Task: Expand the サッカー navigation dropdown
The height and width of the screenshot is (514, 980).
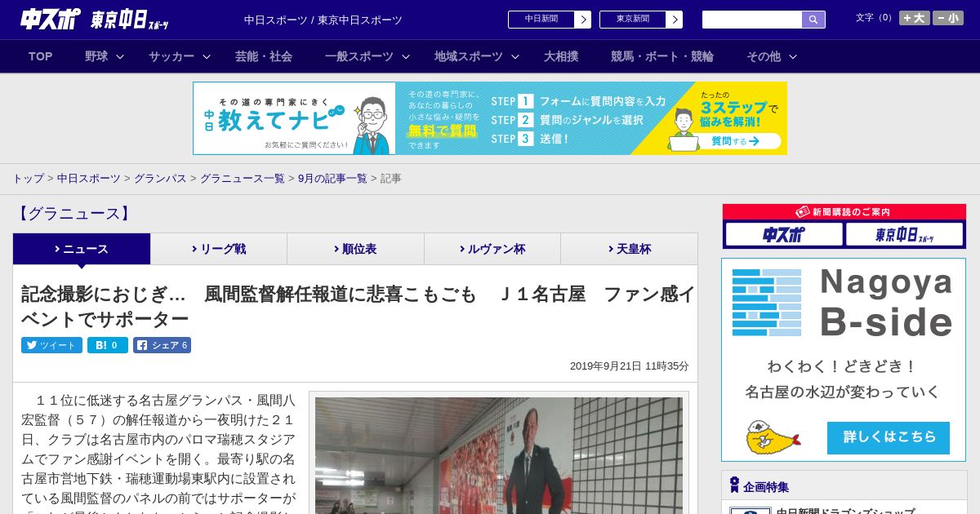Action: [x=180, y=56]
